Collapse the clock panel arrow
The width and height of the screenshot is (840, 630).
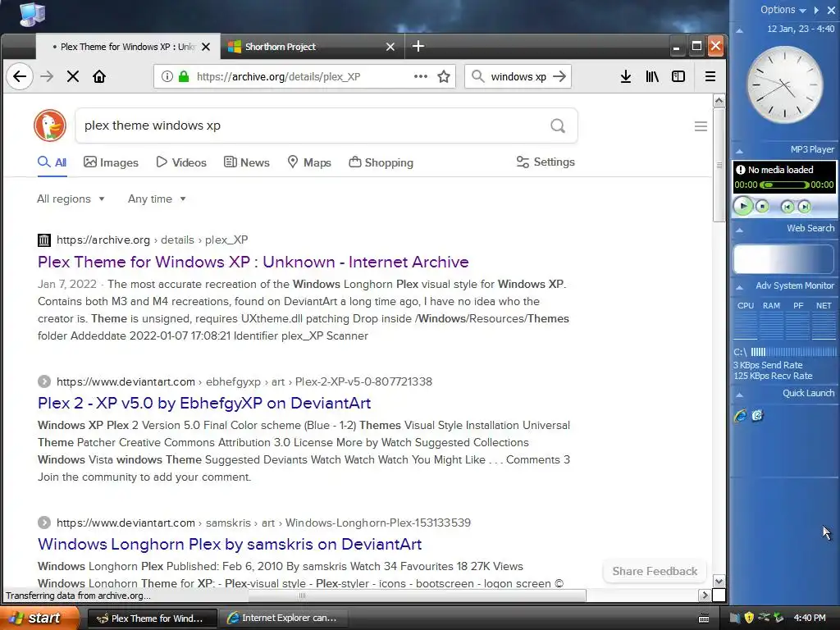tap(739, 30)
